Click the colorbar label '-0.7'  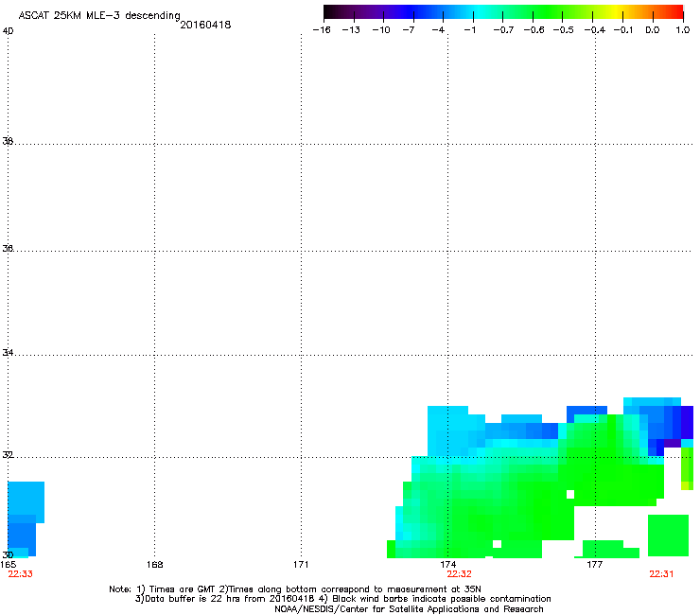click(x=503, y=30)
